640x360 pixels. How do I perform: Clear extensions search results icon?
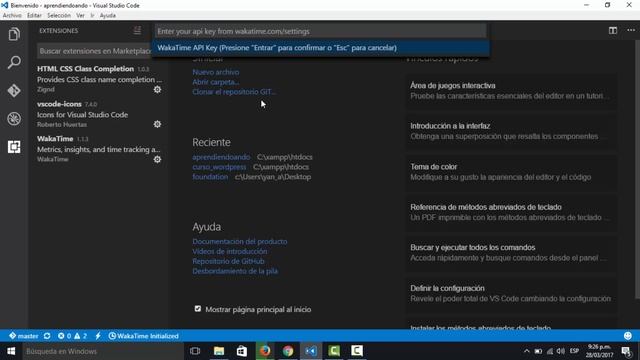pyautogui.click(x=137, y=31)
